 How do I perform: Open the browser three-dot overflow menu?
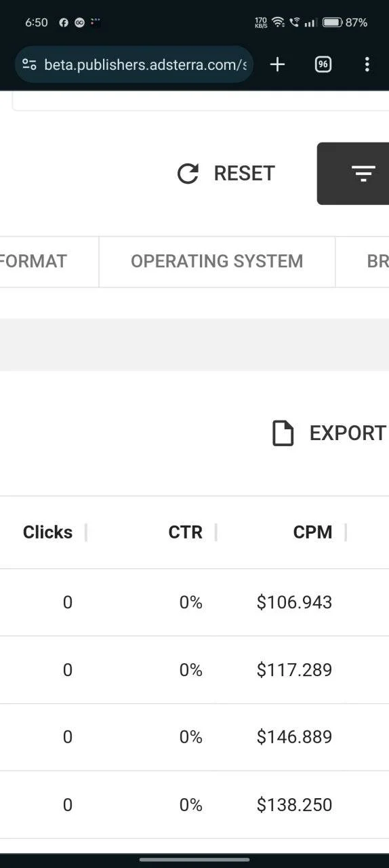coord(367,64)
